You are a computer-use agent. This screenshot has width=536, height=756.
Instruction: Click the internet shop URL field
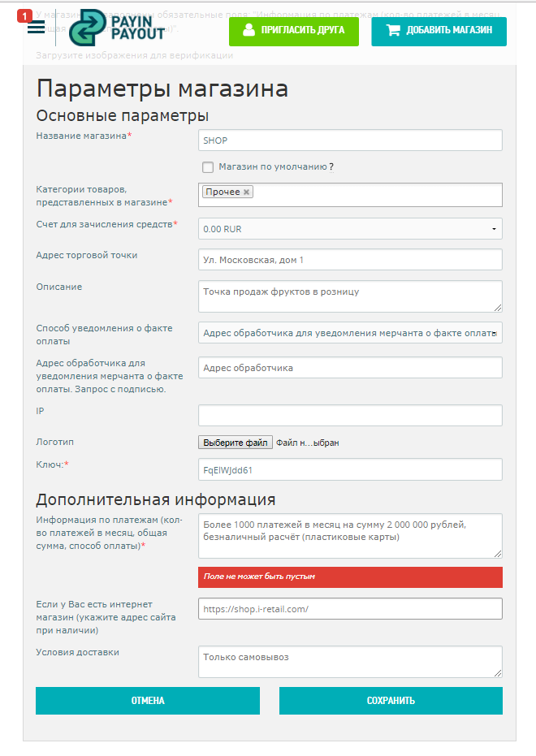350,609
